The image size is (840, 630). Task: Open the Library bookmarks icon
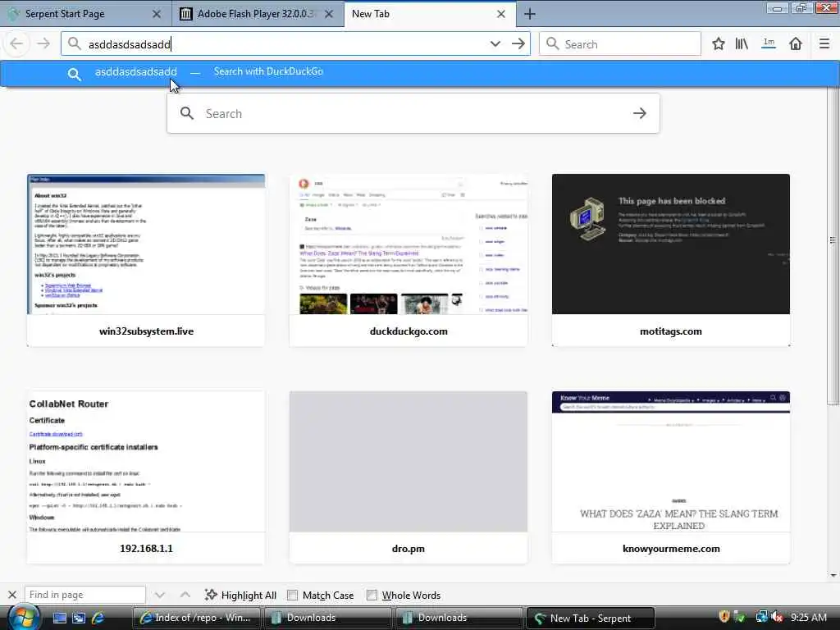tap(742, 44)
